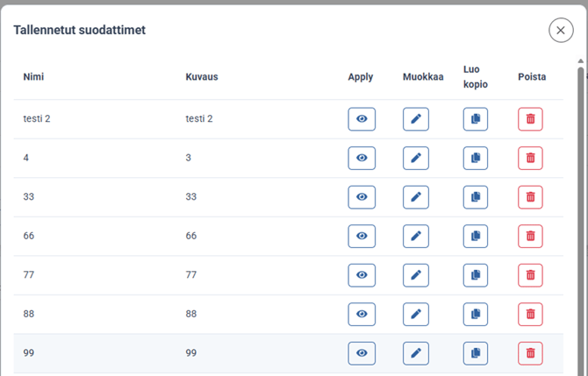Create a copy of filter 77
588x376 pixels.
tap(475, 275)
